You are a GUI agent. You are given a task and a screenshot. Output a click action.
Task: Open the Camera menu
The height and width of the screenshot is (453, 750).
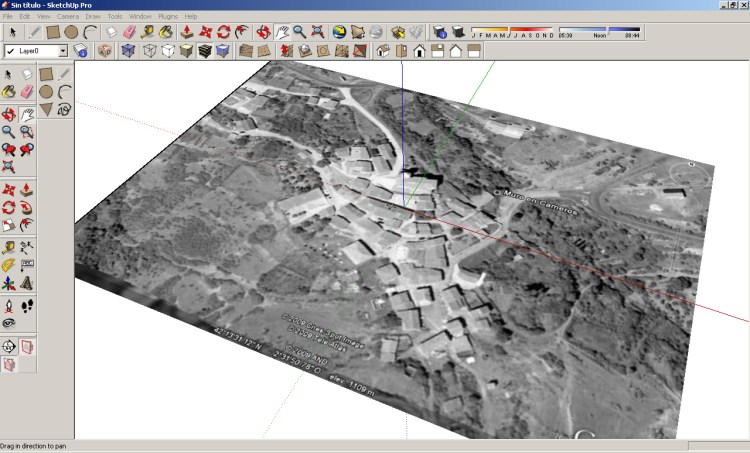coord(67,17)
